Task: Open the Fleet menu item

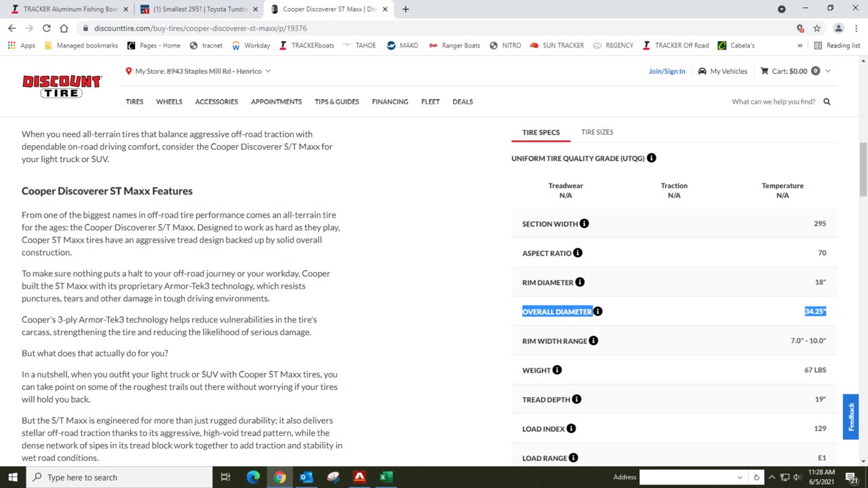Action: click(431, 102)
